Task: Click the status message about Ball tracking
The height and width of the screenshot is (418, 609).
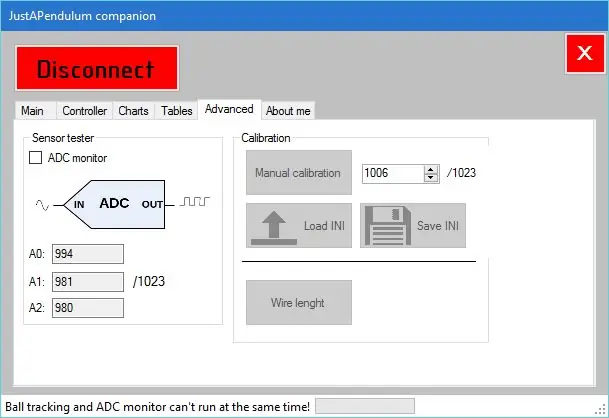Action: click(157, 407)
